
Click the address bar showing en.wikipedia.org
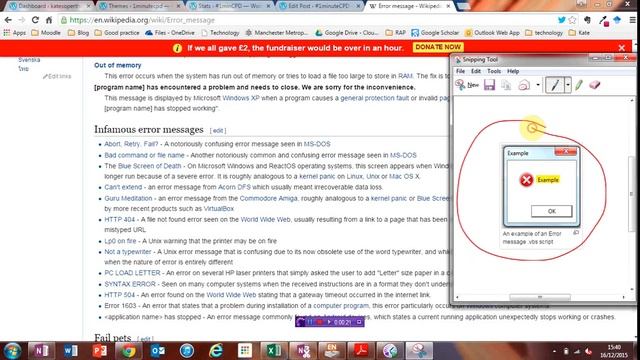(306, 20)
